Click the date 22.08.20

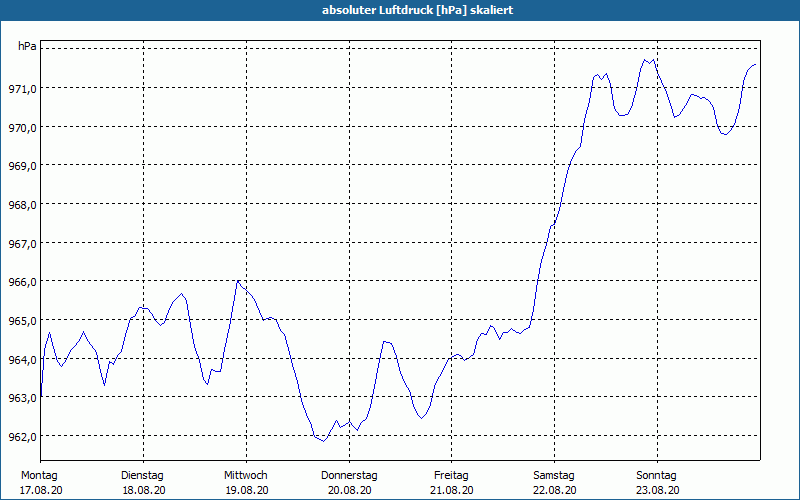click(x=555, y=490)
